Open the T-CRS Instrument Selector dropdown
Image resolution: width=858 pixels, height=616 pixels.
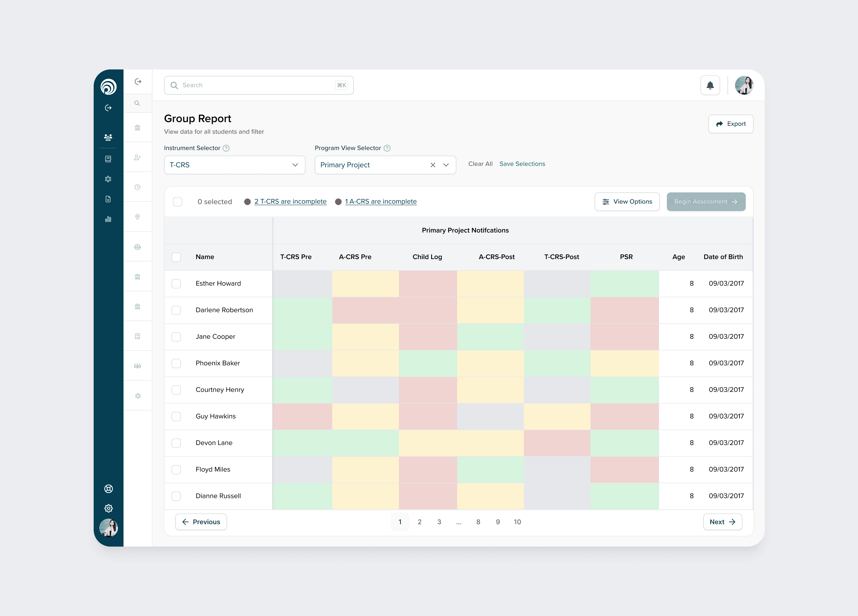coord(234,165)
